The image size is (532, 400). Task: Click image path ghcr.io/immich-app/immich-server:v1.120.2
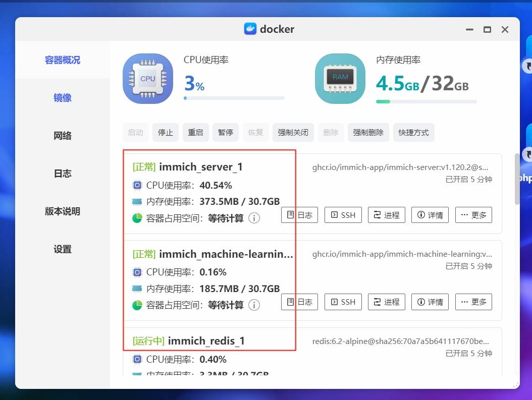tap(400, 167)
